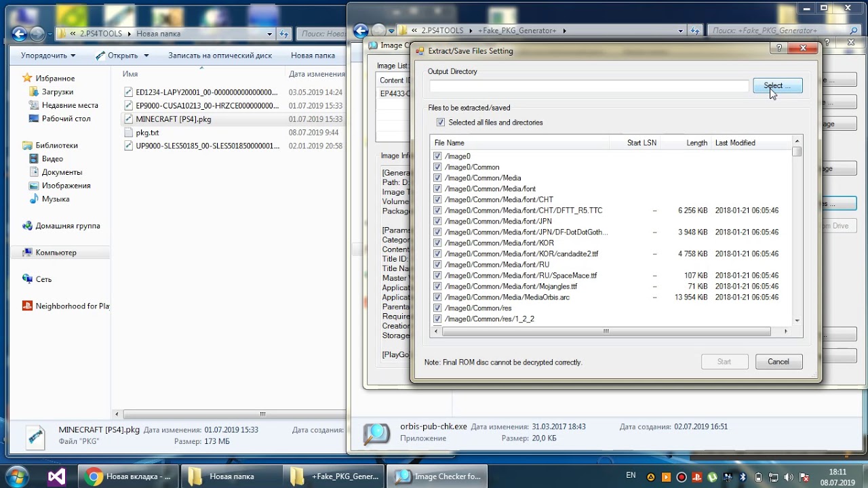Open Документы library
868x488 pixels.
[62, 172]
